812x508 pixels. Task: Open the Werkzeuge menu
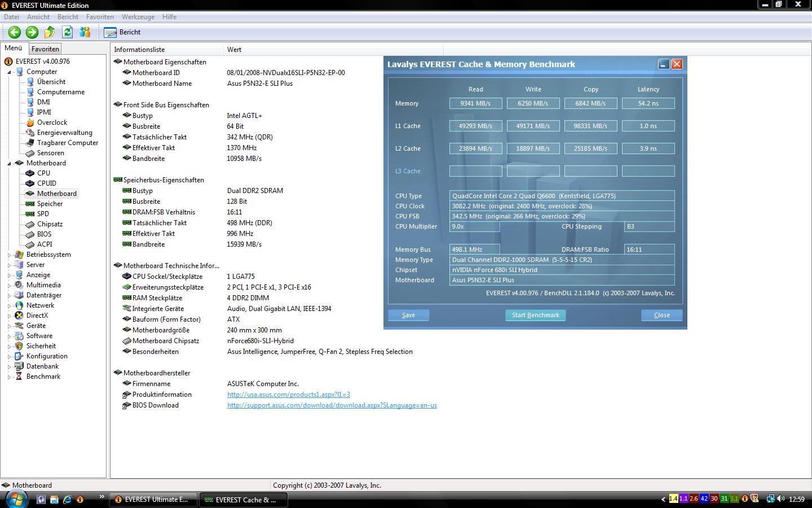138,17
